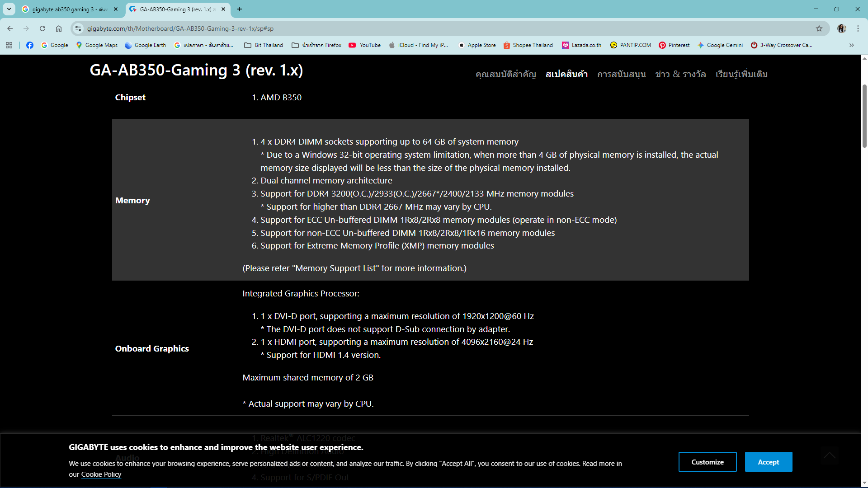This screenshot has width=868, height=488.
Task: Open the Shopee Thailand bookmark
Action: (528, 45)
